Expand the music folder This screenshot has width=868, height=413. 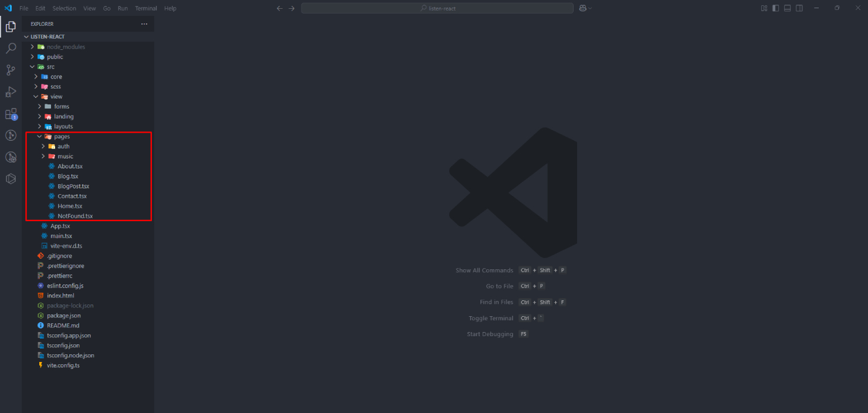(x=65, y=157)
